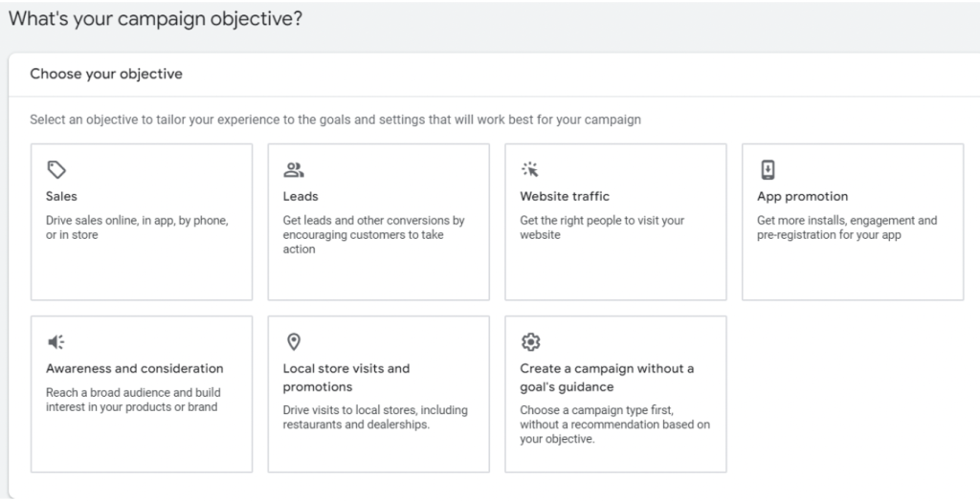Click description about installs and pre-registration
980x501 pixels.
click(847, 228)
